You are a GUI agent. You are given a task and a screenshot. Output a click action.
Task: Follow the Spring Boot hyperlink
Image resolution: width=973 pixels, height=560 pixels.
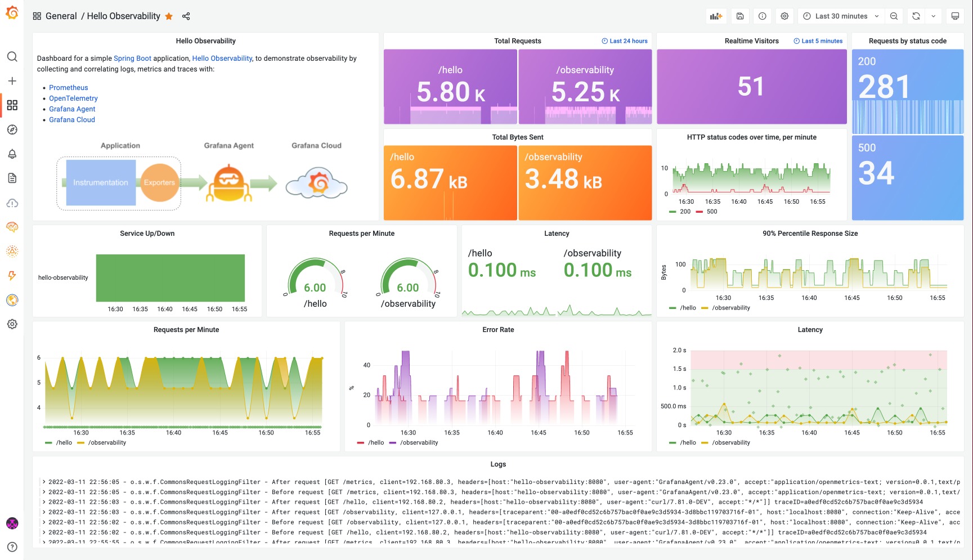[x=132, y=58]
